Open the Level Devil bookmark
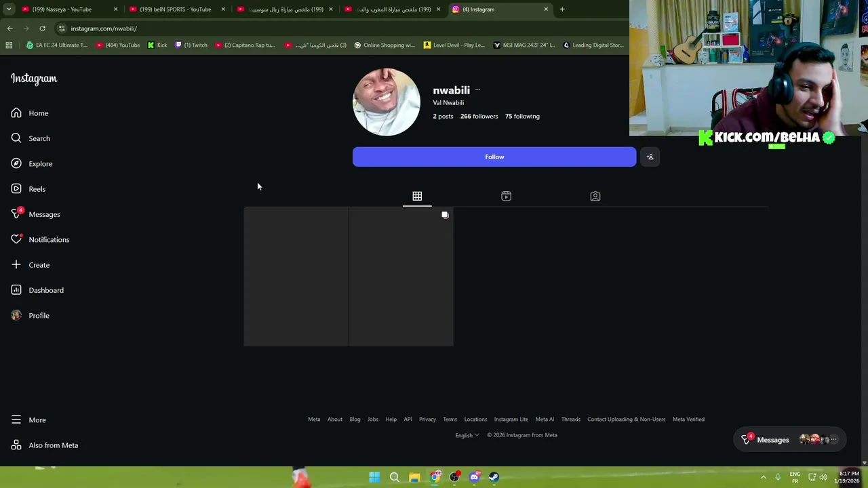Screen dimensions: 868x488 coord(454,45)
